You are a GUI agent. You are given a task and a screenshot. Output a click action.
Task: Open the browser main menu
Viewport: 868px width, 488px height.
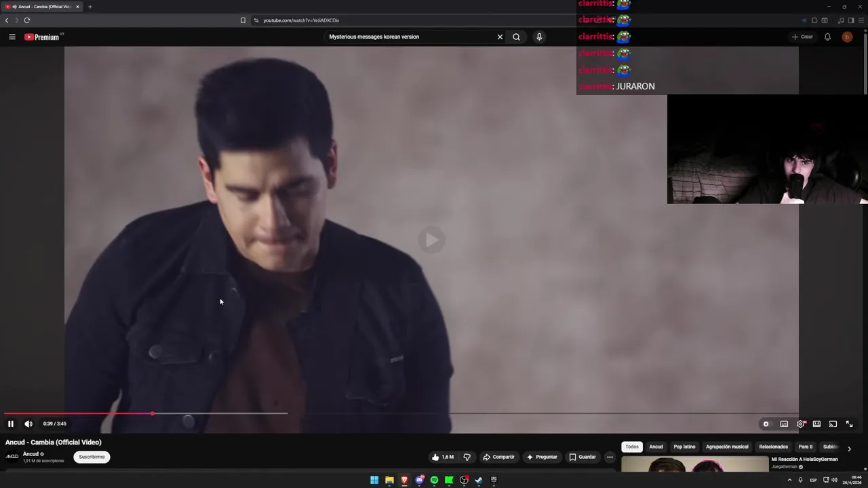coord(861,20)
